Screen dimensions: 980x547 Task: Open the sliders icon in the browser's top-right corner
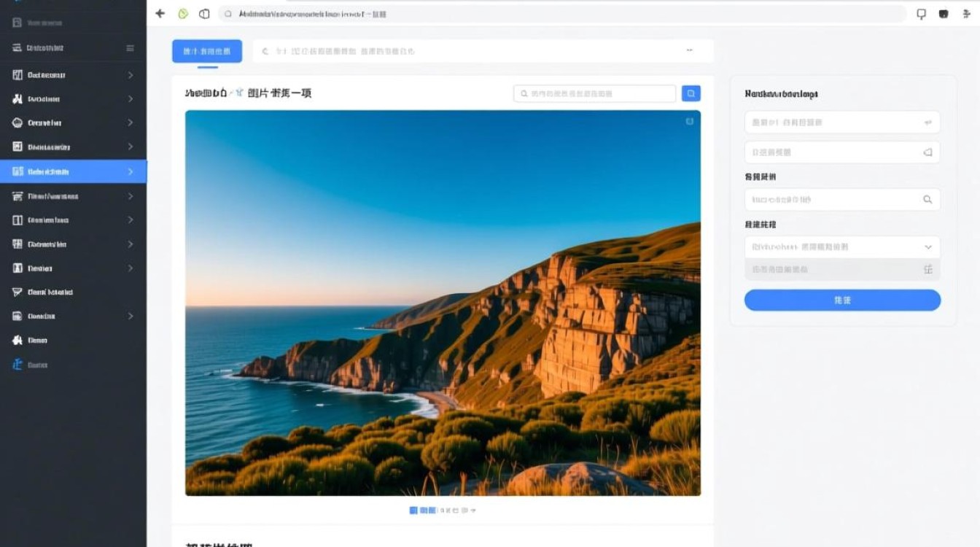tap(967, 14)
